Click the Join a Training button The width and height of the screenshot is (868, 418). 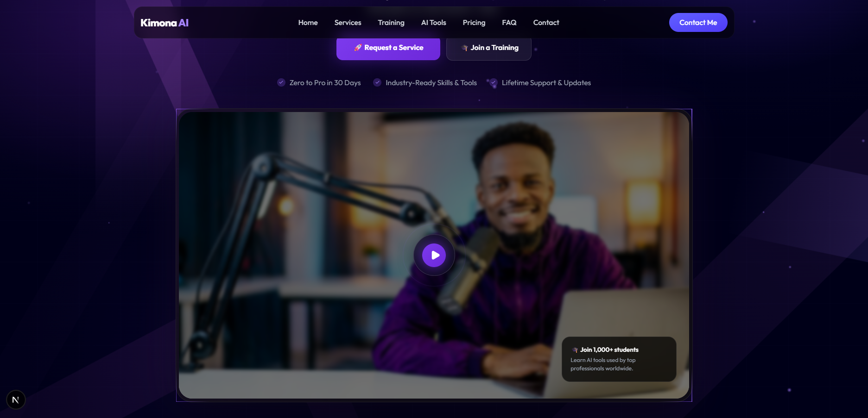(488, 48)
